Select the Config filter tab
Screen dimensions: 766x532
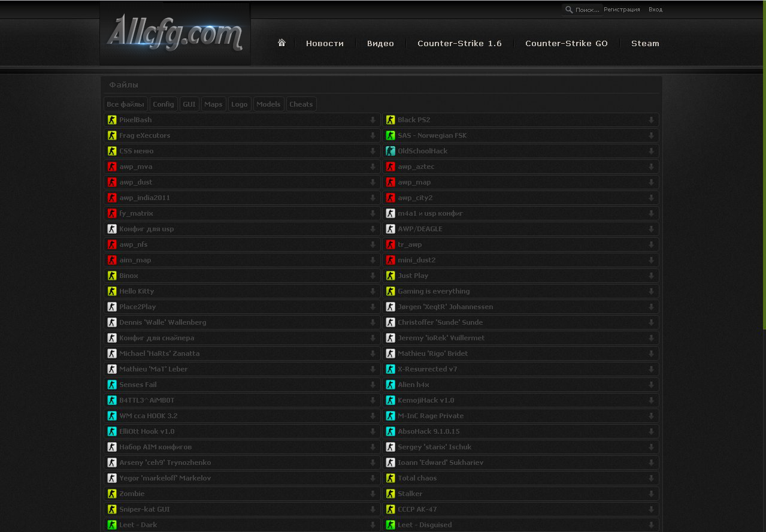[x=164, y=104]
